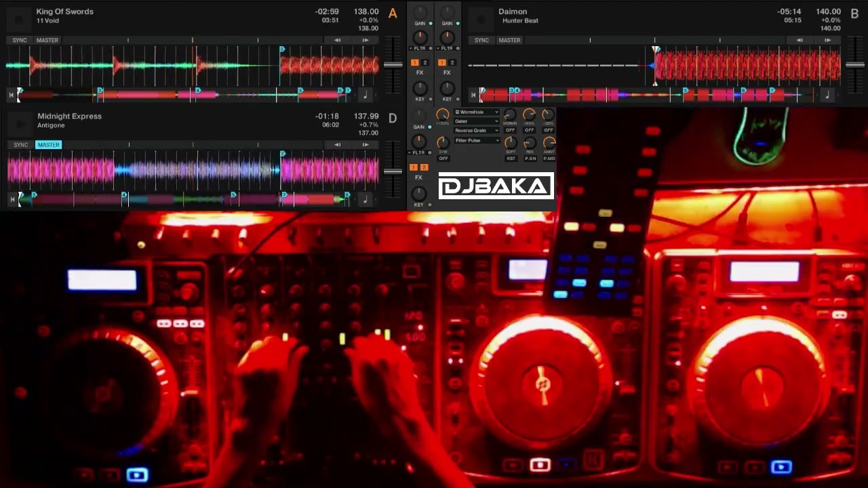The image size is (868, 488).
Task: Click Deck A remaining time -02:59
Action: tap(327, 12)
